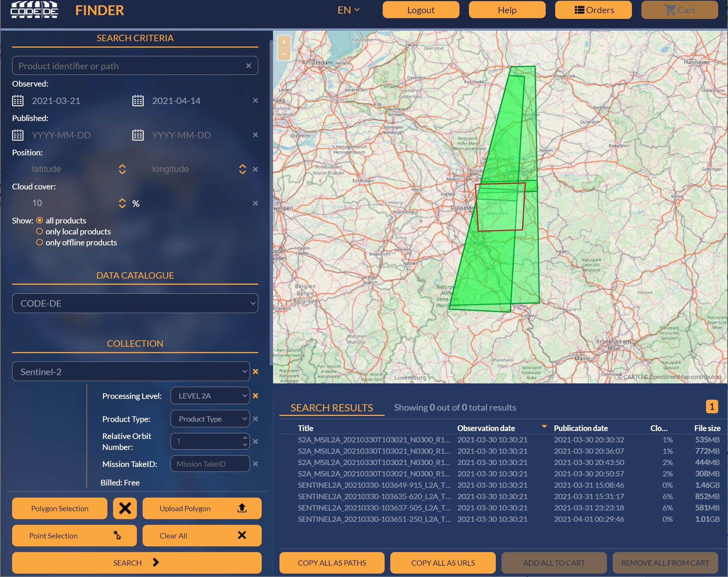This screenshot has width=728, height=577.
Task: Clear the Cloud cover value
Action: [x=255, y=203]
